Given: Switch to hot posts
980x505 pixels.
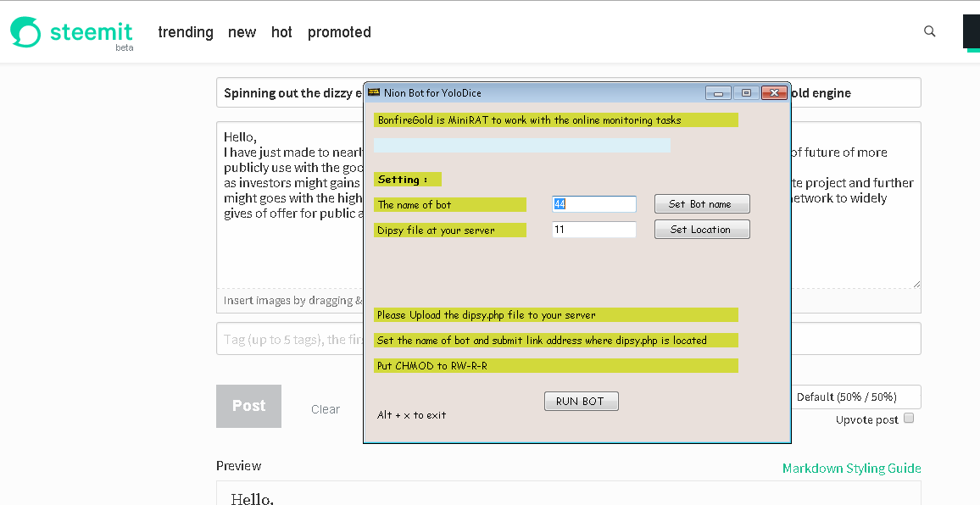Looking at the screenshot, I should [281, 32].
